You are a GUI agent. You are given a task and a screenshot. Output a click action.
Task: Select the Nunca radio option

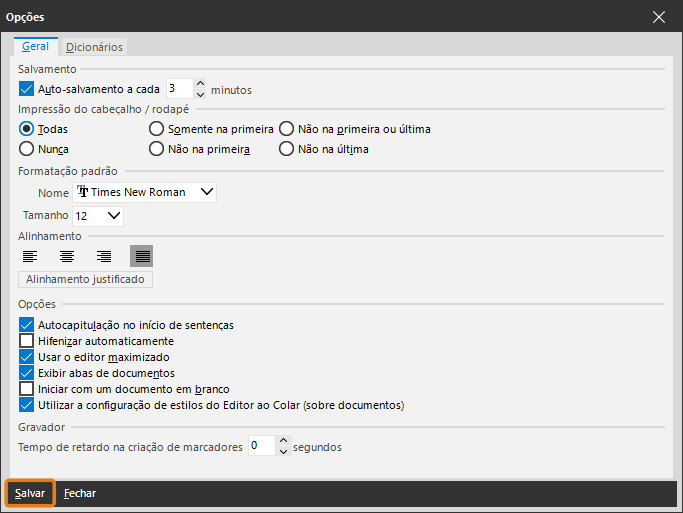pyautogui.click(x=27, y=149)
